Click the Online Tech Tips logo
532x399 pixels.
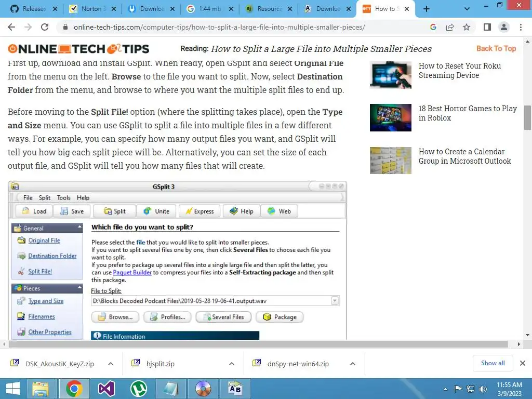78,49
